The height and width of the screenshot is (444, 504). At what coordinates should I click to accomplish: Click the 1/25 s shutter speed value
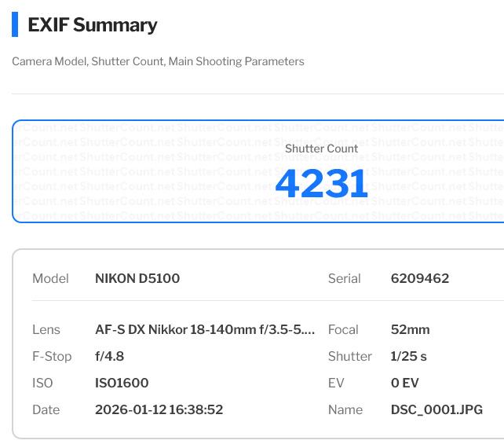408,357
